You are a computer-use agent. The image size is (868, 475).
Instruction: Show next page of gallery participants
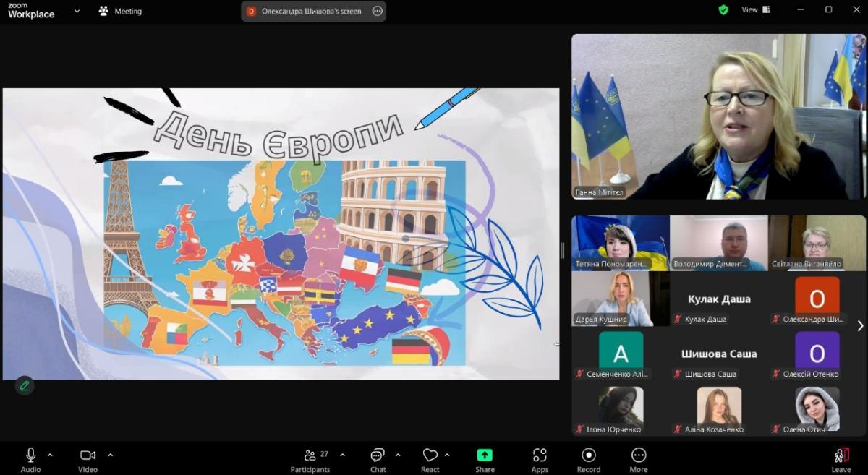click(x=859, y=326)
